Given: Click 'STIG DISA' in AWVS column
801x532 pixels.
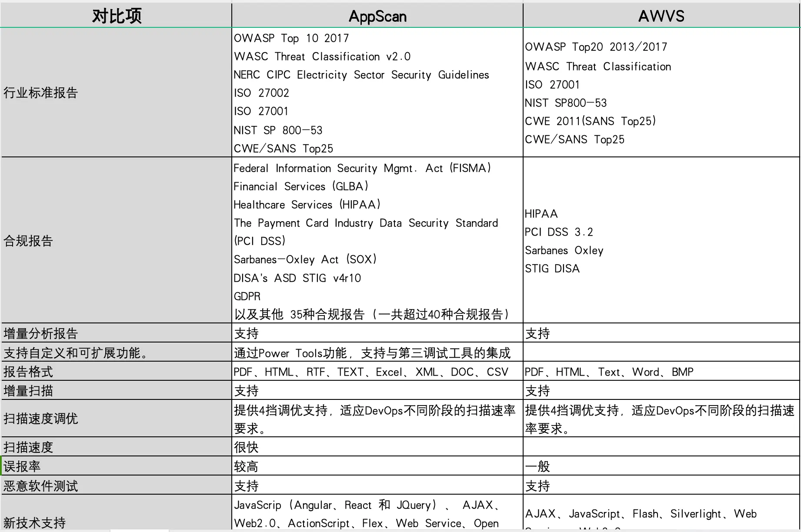Looking at the screenshot, I should [552, 269].
